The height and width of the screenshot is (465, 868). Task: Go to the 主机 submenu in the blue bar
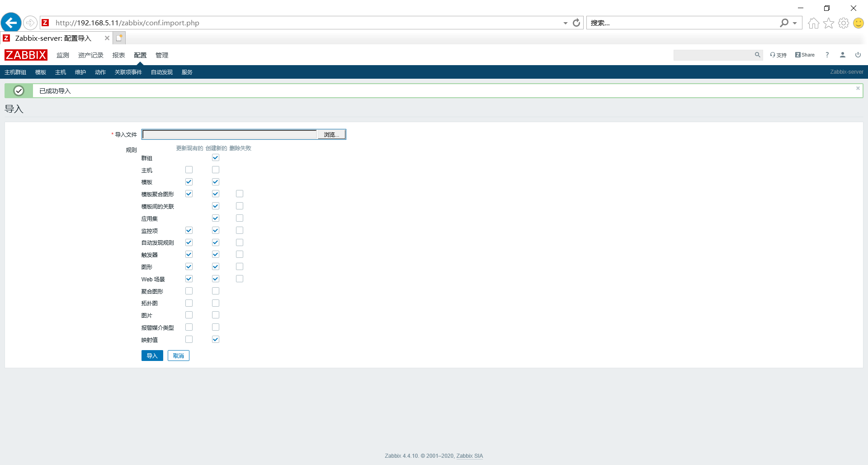[x=61, y=72]
